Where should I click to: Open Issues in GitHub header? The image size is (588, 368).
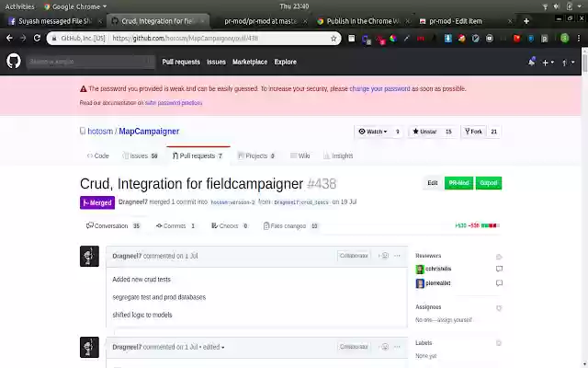217,62
